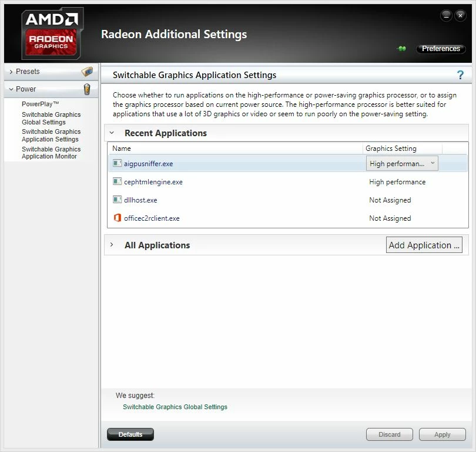Screen dimensions: 476x452
Task: Click the AMD Radeon Graphics logo
Action: 52,33
